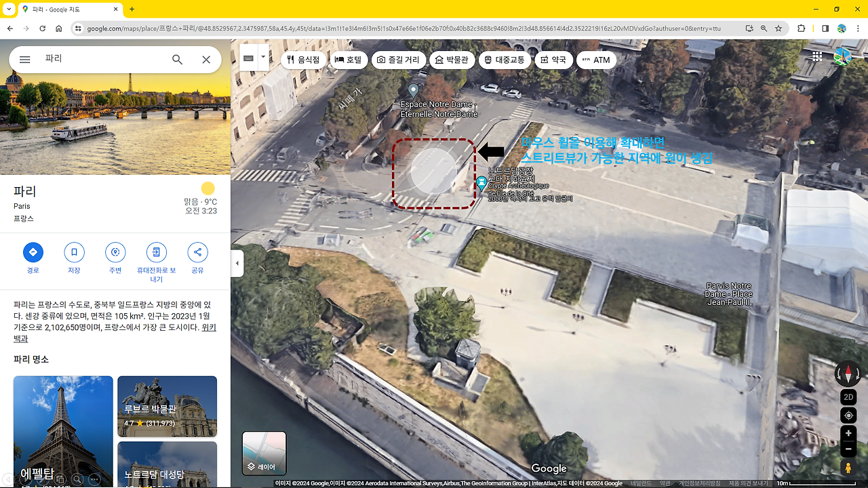
Task: Go forward in browser history
Action: [26, 28]
